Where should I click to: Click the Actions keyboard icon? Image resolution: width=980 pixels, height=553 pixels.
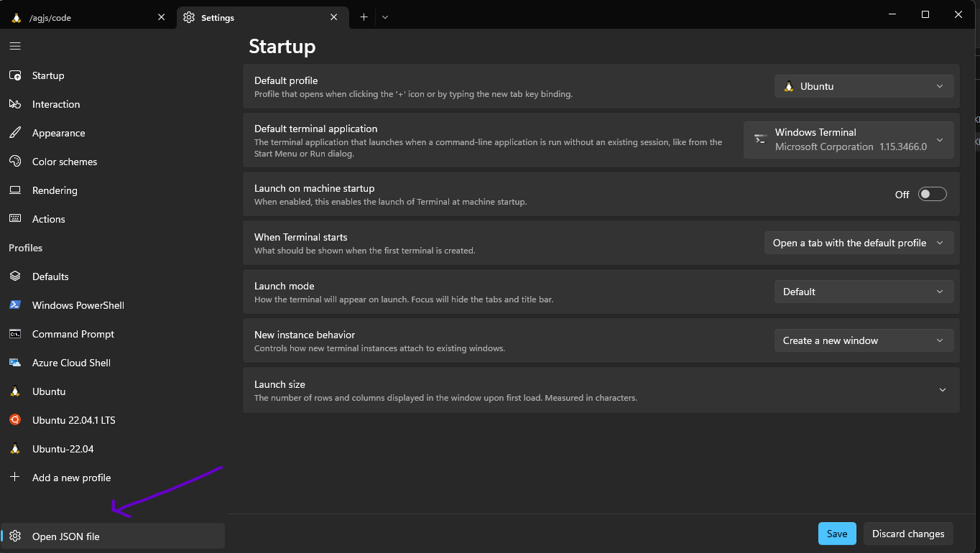coord(15,219)
